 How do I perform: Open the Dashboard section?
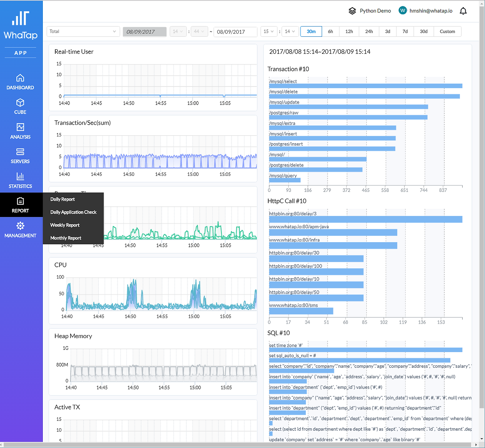click(x=20, y=82)
